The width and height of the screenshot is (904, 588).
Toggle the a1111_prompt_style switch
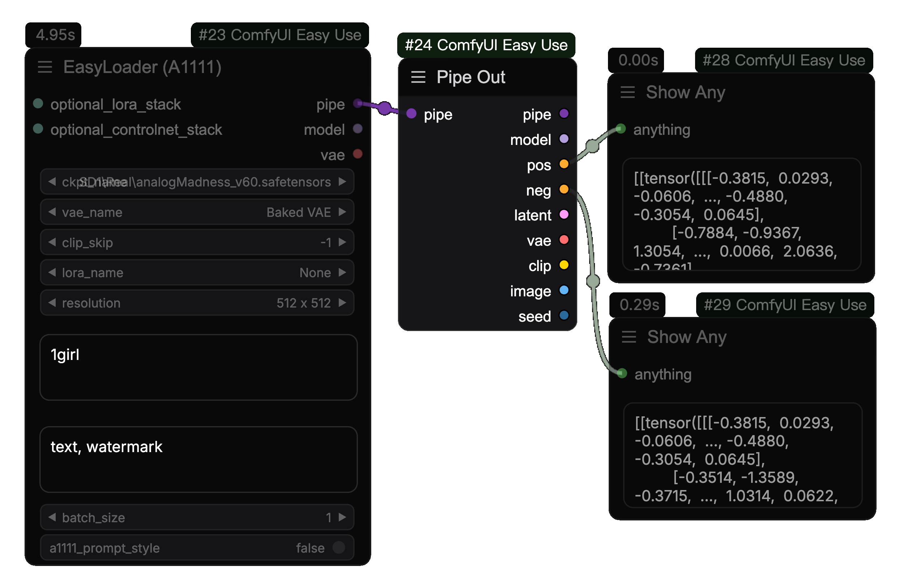[x=338, y=548]
